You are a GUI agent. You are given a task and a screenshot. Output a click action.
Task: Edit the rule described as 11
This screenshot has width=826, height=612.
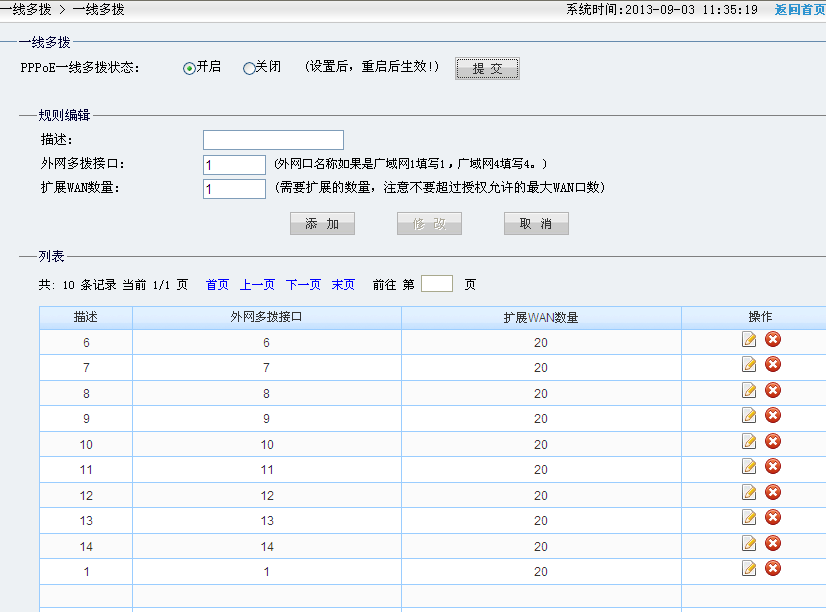749,467
